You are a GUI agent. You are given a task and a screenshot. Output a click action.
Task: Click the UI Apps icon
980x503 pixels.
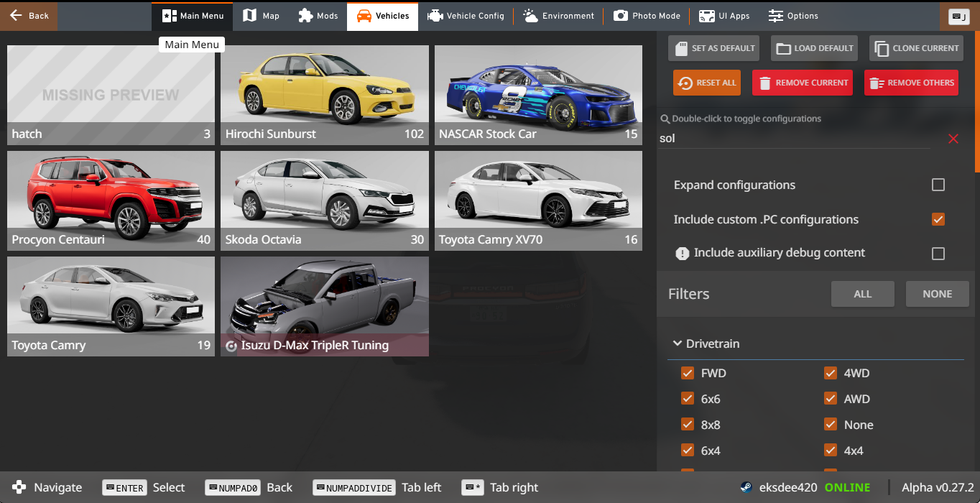(707, 15)
